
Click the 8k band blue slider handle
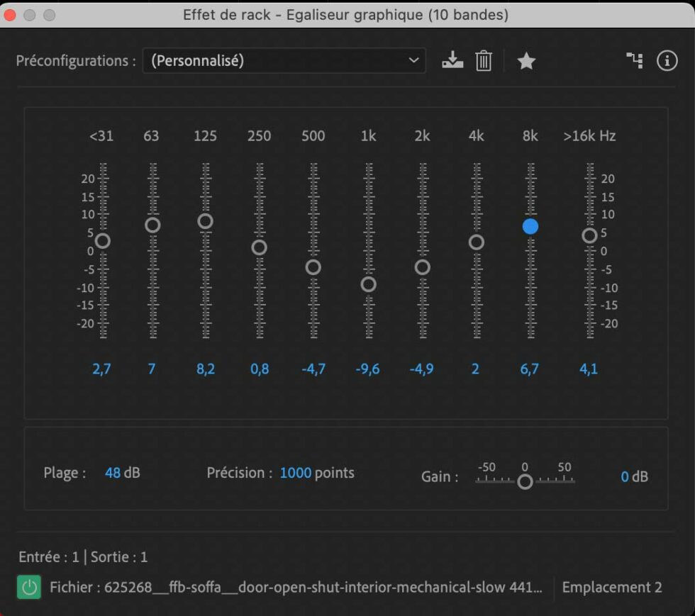click(x=530, y=226)
